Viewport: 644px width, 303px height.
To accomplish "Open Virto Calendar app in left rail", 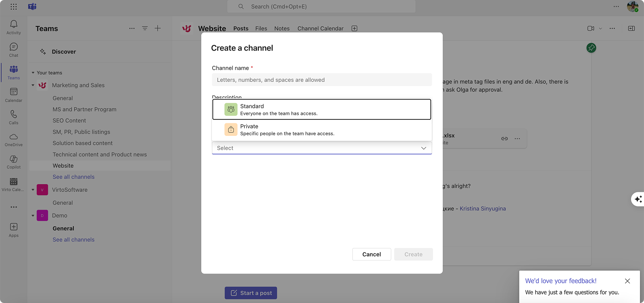I will [x=13, y=184].
